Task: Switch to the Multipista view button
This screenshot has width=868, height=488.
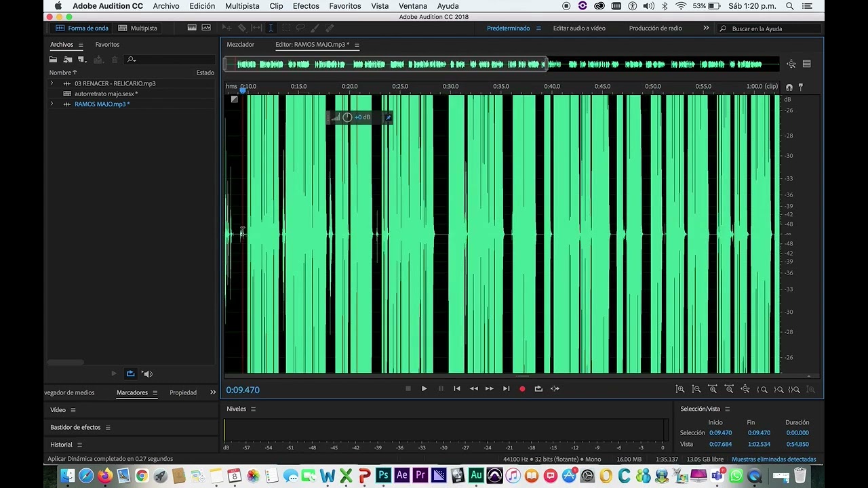Action: coord(138,28)
